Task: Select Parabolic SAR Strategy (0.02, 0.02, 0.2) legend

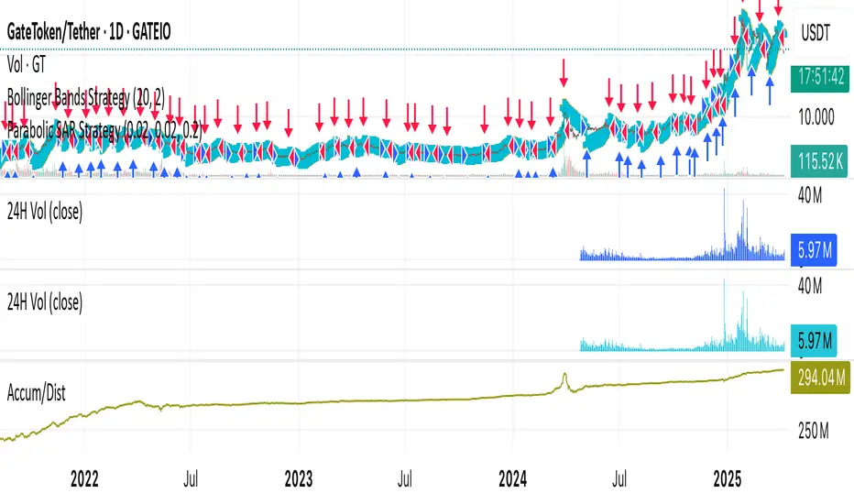Action: [x=104, y=131]
